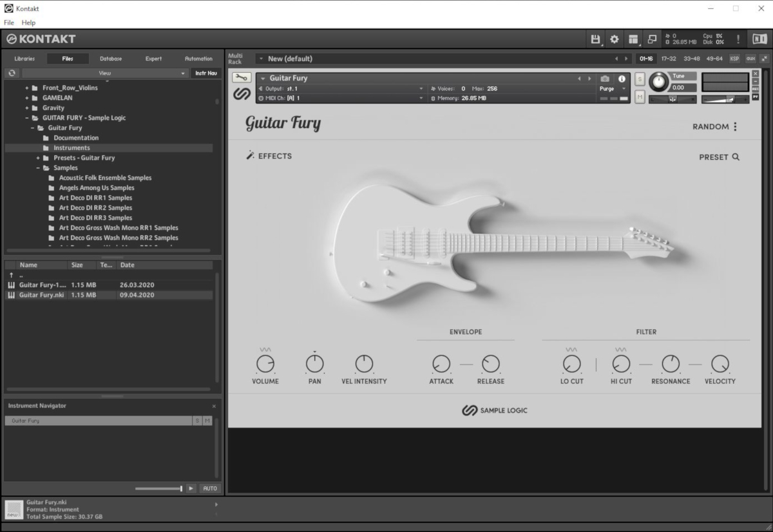Expand the Gravity folder

coord(27,108)
